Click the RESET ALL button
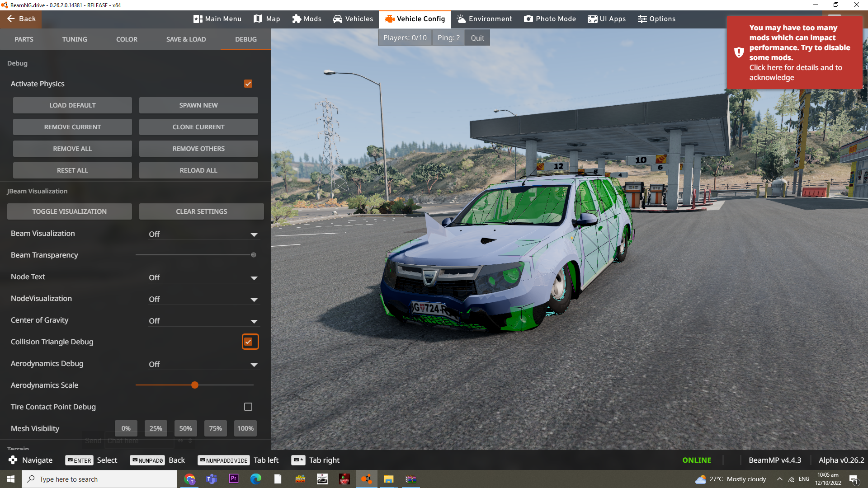Image resolution: width=868 pixels, height=488 pixels. tap(72, 170)
